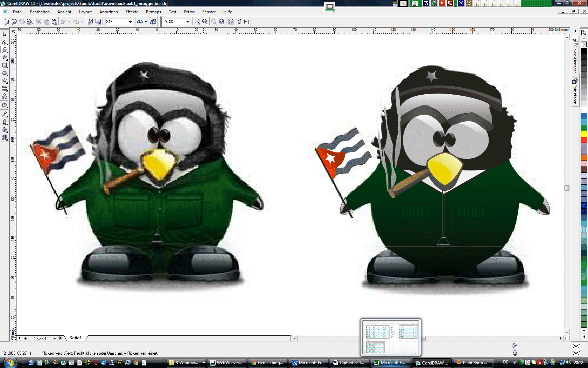Viewport: 588px width, 368px height.
Task: Select the Fill bucket tool
Action: click(x=5, y=130)
